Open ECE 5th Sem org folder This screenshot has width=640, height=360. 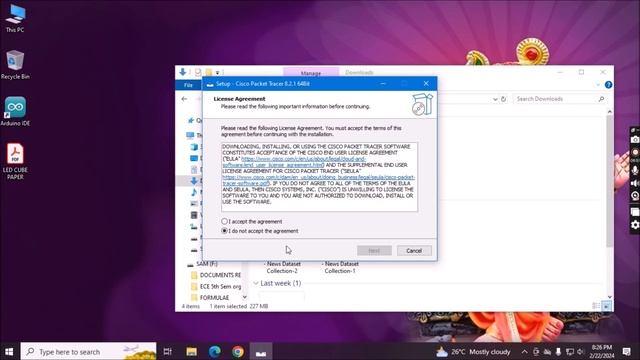point(220,287)
